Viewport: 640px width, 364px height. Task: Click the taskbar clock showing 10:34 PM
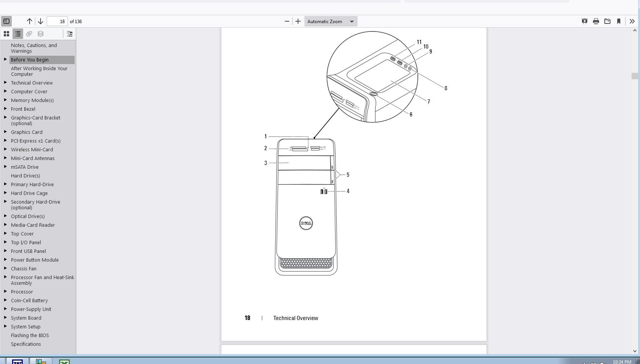(x=622, y=362)
